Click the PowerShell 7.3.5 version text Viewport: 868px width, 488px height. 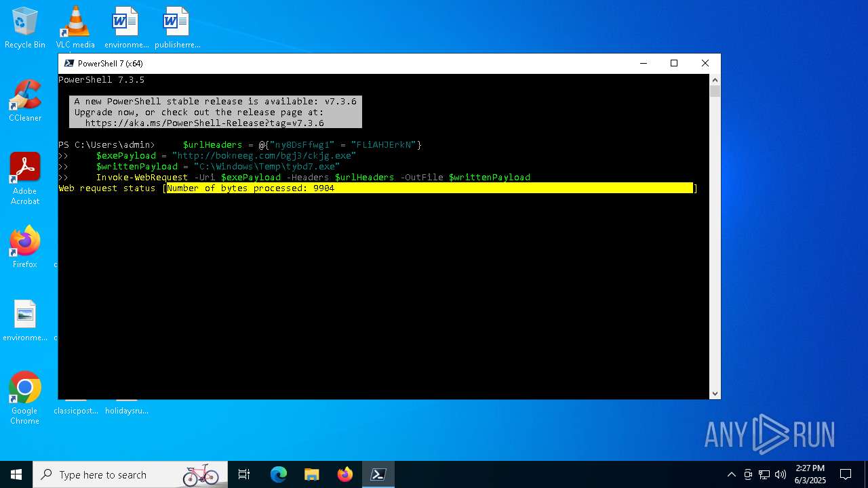(x=102, y=80)
